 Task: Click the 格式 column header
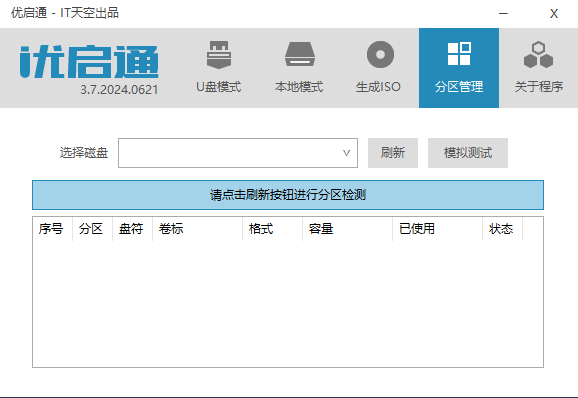tap(272, 229)
